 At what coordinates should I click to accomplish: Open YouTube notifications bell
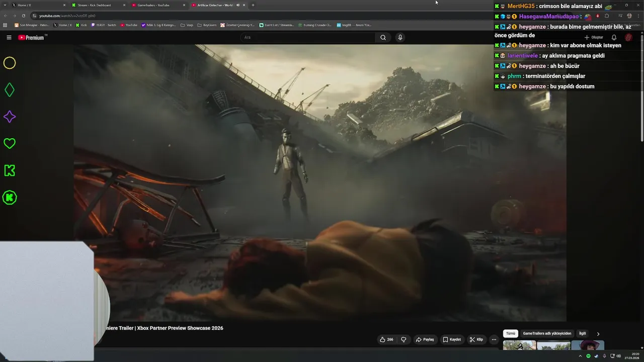tap(614, 37)
